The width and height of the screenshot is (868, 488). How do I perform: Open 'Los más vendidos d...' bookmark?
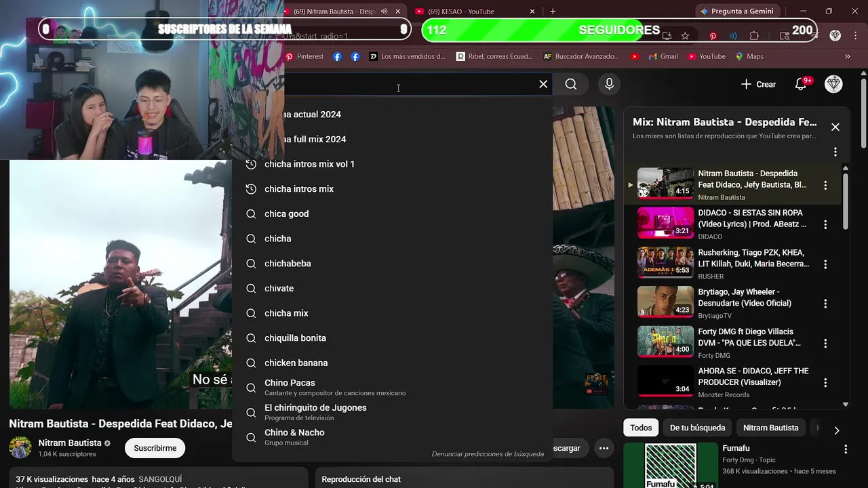point(407,56)
